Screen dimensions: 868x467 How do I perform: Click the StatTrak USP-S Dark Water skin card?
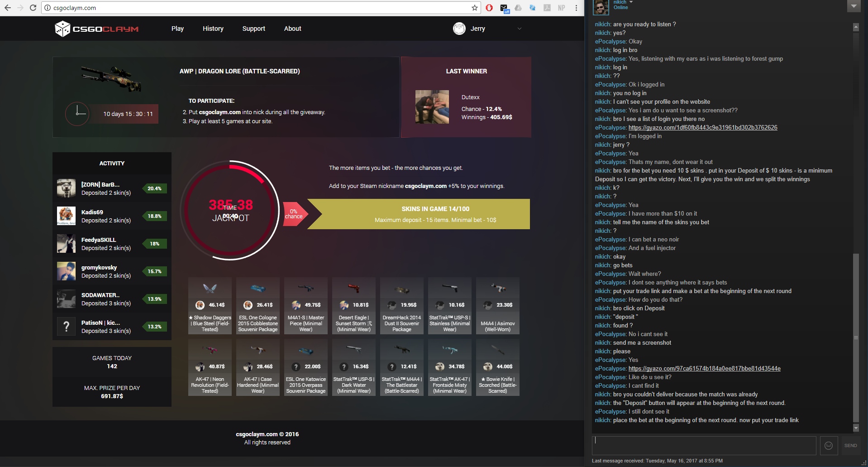(x=354, y=367)
